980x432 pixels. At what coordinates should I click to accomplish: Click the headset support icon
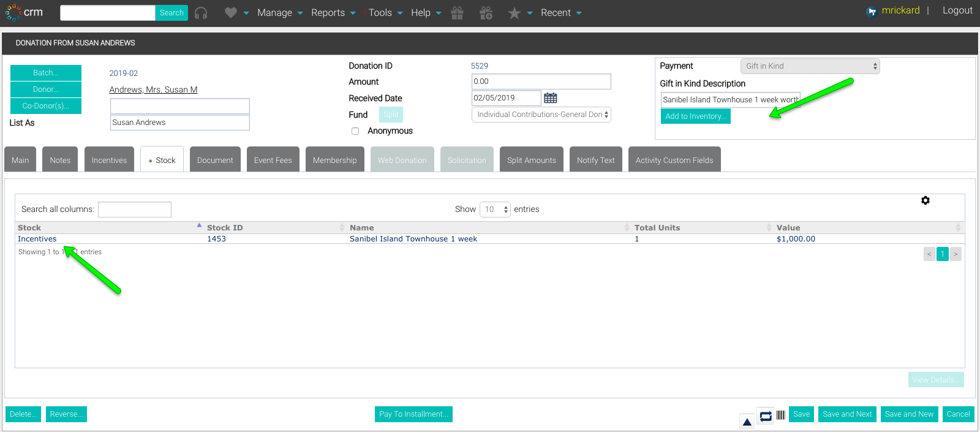(x=201, y=13)
